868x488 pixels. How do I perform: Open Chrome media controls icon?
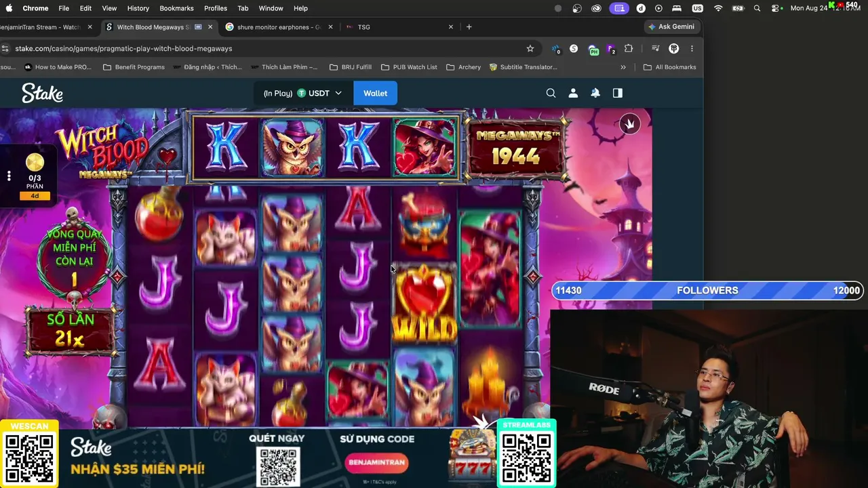click(x=655, y=49)
